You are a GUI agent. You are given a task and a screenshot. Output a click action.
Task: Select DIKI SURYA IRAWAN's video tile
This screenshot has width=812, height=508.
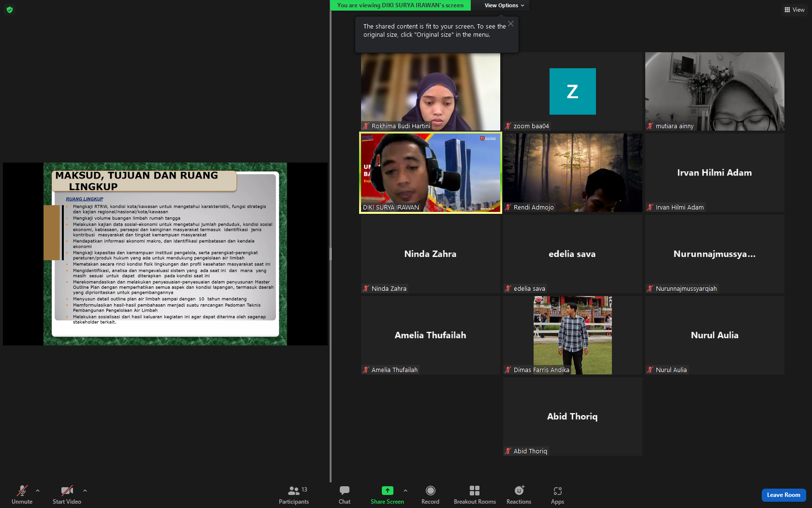click(431, 172)
